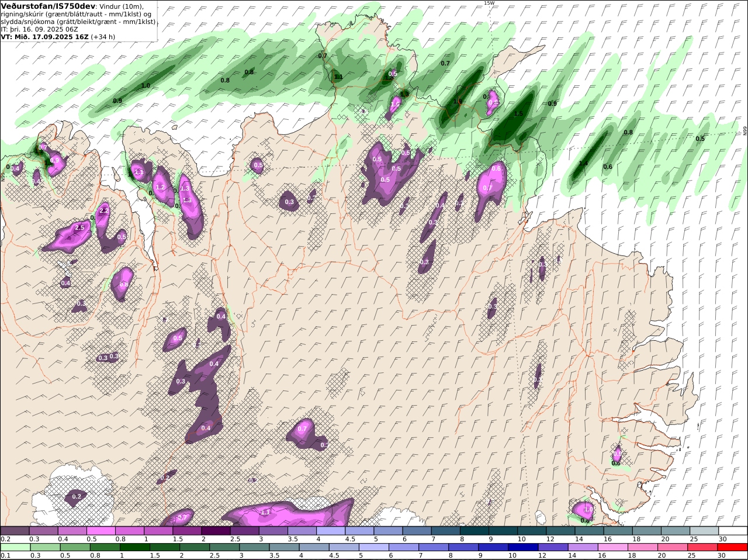Screen dimensions: 748x560
Task: Select the darkest purple snow swatch starting at 2
Action: (216, 530)
